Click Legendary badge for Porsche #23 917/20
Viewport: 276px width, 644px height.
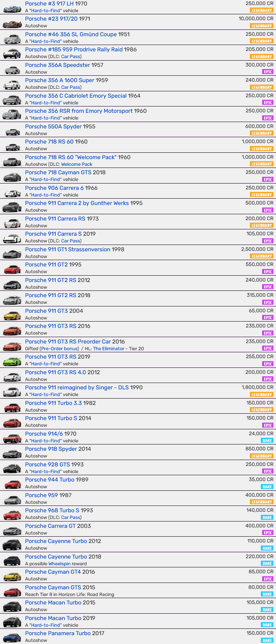[x=262, y=26]
